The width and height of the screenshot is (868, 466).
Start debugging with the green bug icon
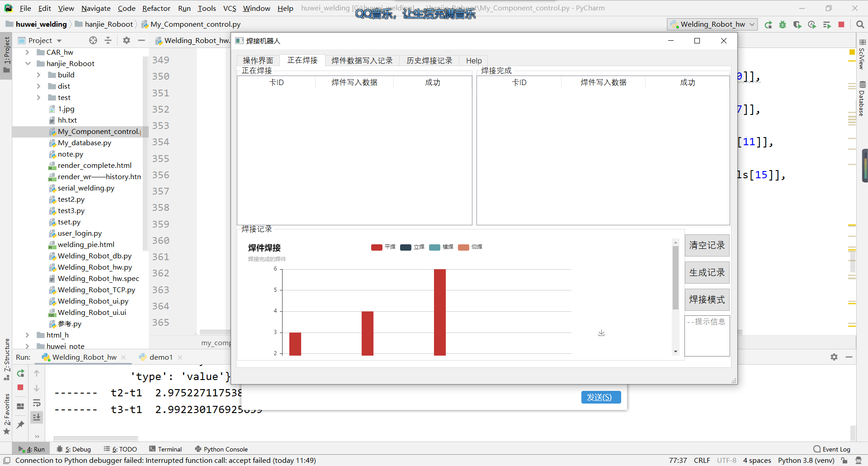coord(783,24)
